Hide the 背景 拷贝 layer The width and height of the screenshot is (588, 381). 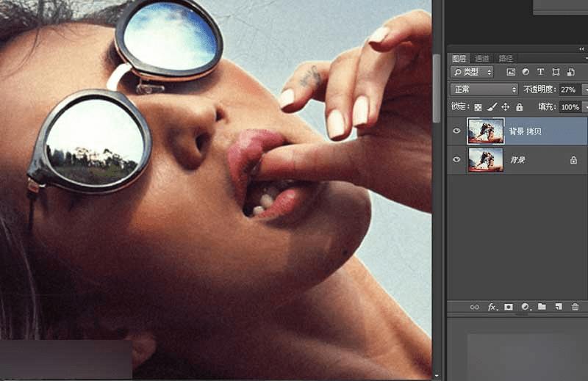[x=456, y=131]
